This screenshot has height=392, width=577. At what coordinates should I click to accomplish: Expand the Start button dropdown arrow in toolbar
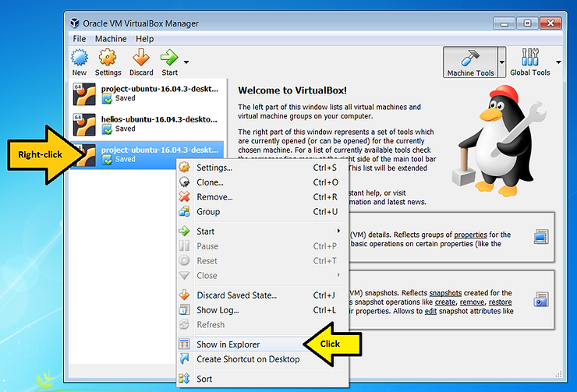pyautogui.click(x=186, y=62)
